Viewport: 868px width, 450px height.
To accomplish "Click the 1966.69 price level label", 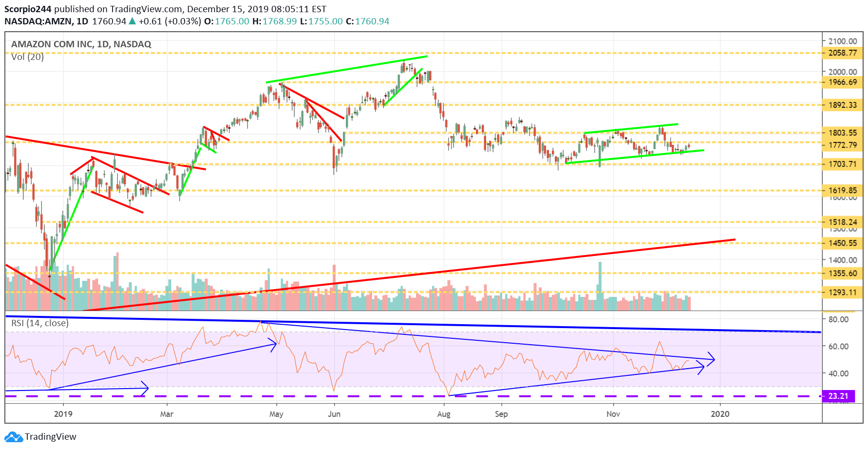I will pos(843,82).
